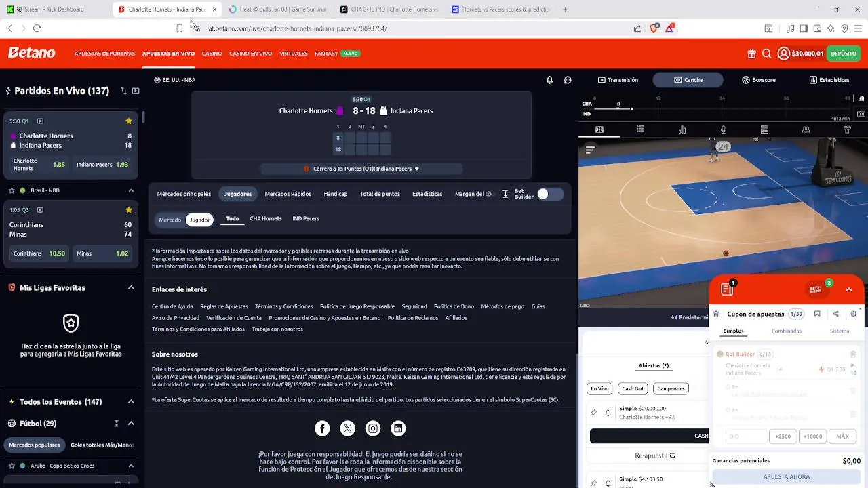Collapse the Mis Ligas Favoritas section
The width and height of the screenshot is (868, 488).
131,288
